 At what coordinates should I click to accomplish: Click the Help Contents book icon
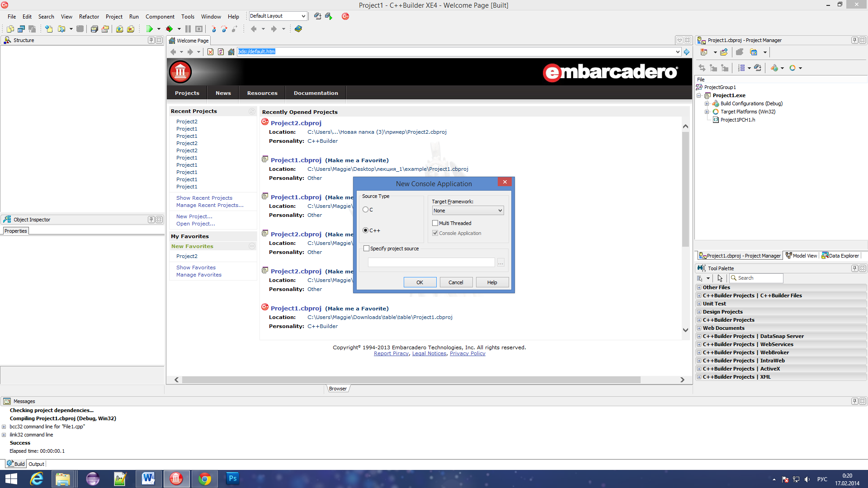tap(298, 29)
